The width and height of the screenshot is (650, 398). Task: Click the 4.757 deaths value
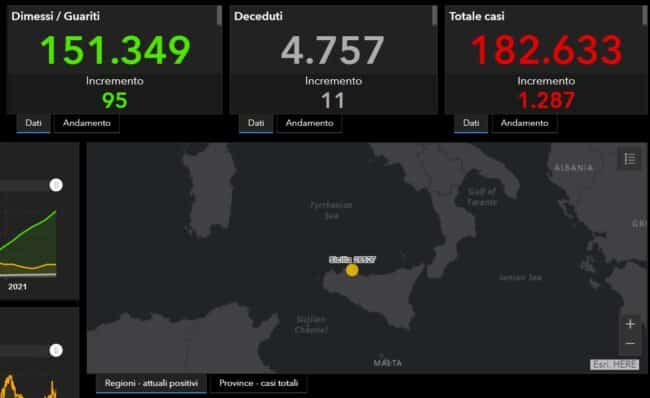[x=333, y=50]
